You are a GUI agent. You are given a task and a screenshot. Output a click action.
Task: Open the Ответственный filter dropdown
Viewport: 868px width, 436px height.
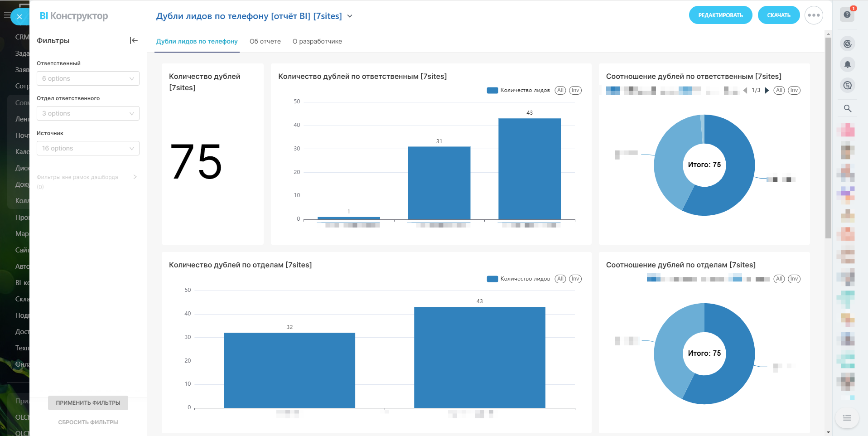88,78
